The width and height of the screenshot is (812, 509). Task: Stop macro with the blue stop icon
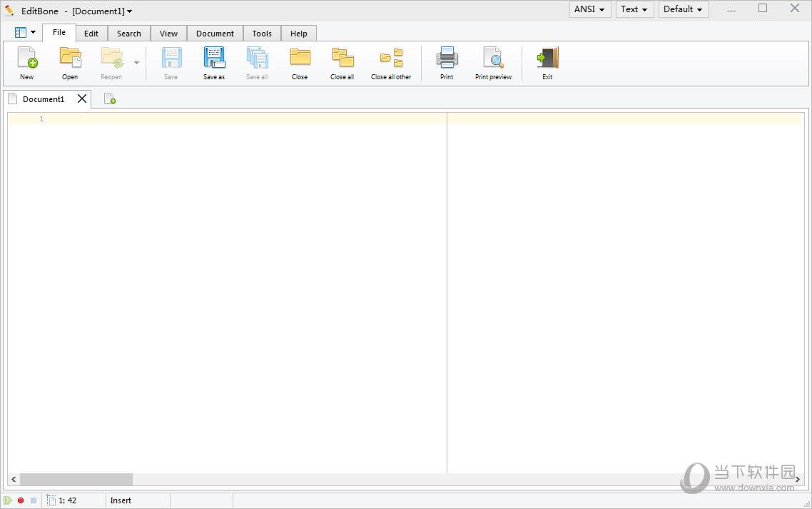click(34, 500)
